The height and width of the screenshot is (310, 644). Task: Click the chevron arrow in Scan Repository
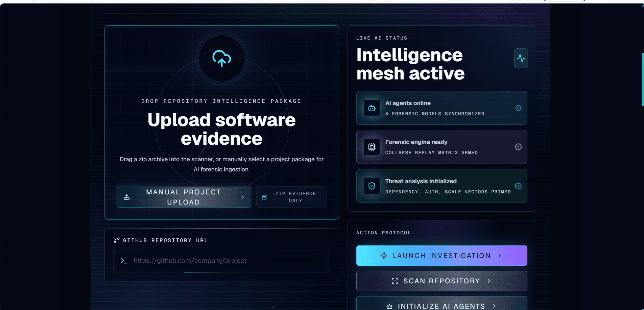(489, 281)
